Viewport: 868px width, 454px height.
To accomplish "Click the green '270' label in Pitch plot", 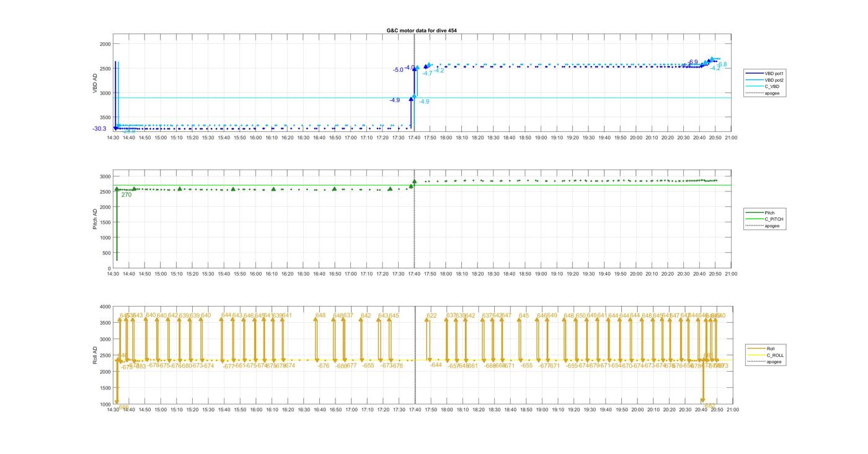I will 126,195.
